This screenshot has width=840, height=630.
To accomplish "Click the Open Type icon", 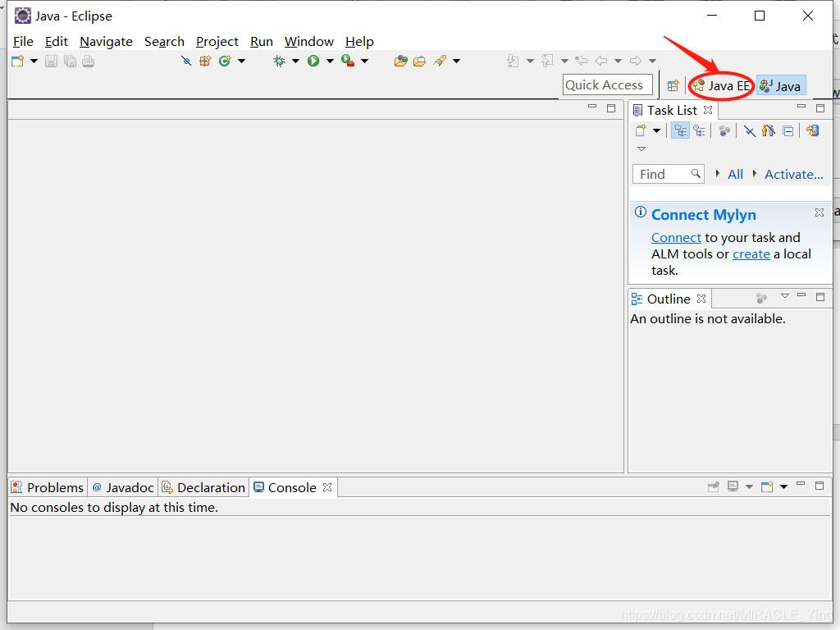I will coord(400,61).
